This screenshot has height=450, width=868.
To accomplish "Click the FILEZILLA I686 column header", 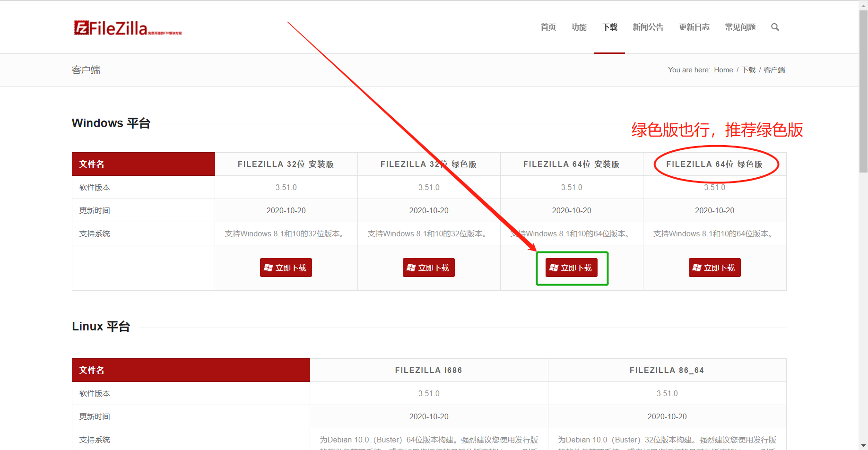I will pyautogui.click(x=429, y=370).
